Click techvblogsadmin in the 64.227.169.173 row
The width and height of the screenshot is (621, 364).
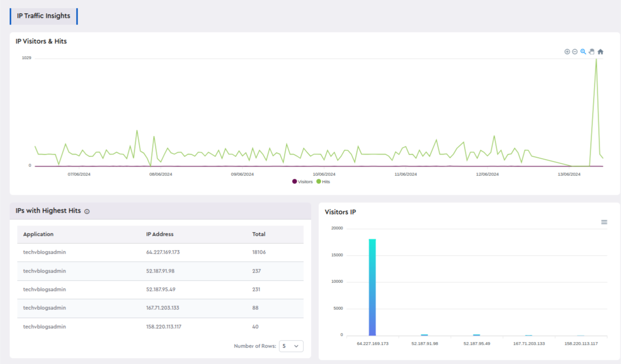click(x=44, y=252)
